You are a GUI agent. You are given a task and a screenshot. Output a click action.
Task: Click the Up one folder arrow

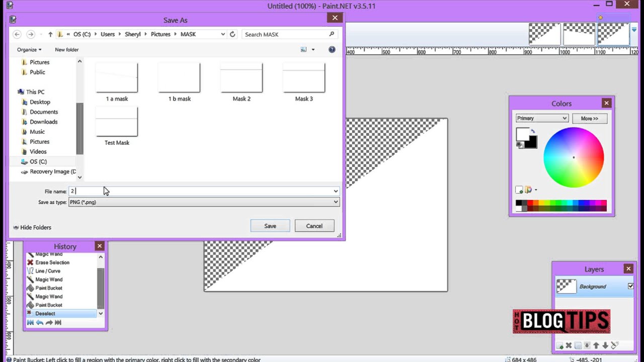[50, 34]
